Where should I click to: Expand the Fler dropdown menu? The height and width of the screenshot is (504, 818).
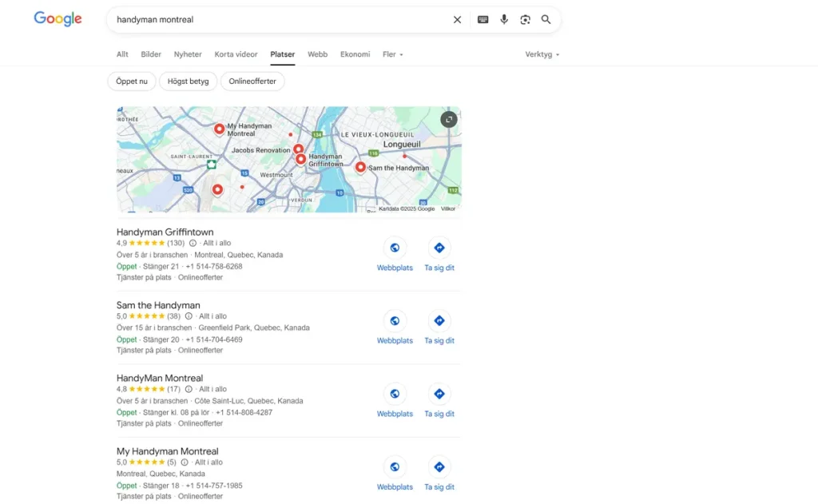(x=392, y=54)
